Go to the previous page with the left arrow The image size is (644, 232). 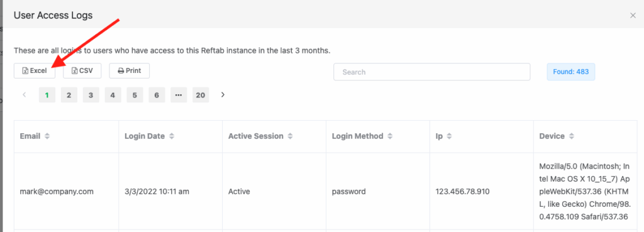coord(25,95)
